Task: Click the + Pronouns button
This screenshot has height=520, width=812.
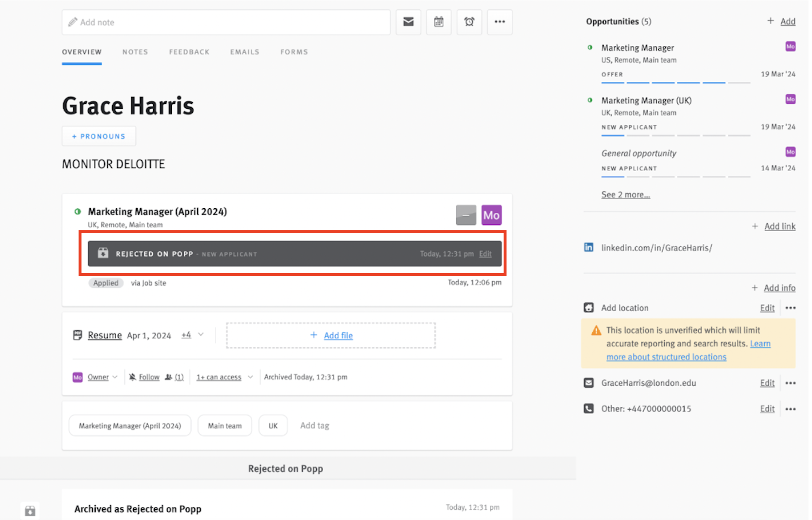Action: click(x=99, y=136)
